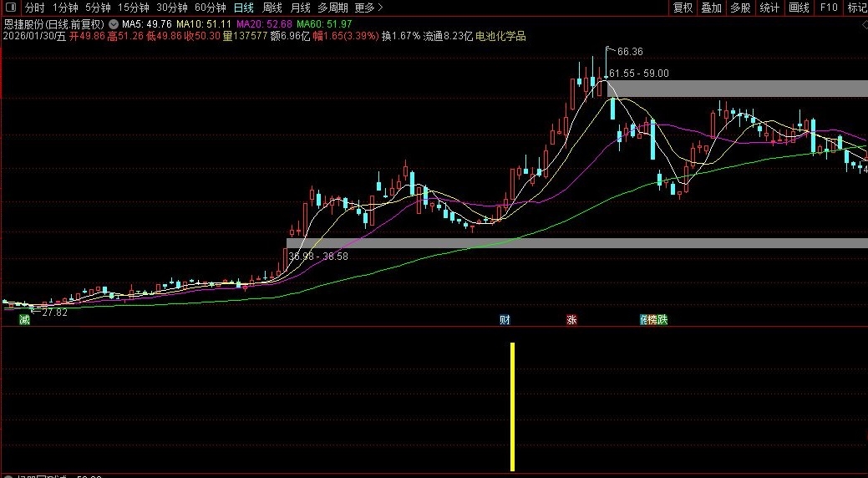
Task: Click the 电池化学品 sector link
Action: click(x=500, y=37)
